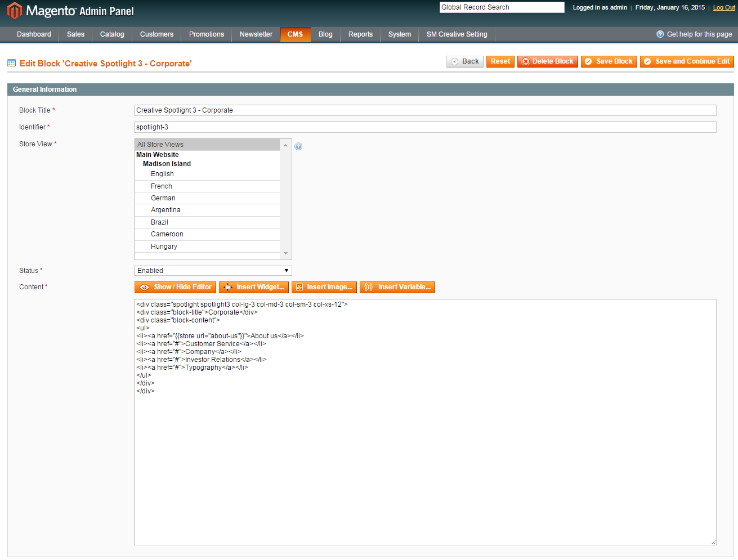The image size is (738, 560).
Task: Select the Hungary store view
Action: [207, 247]
